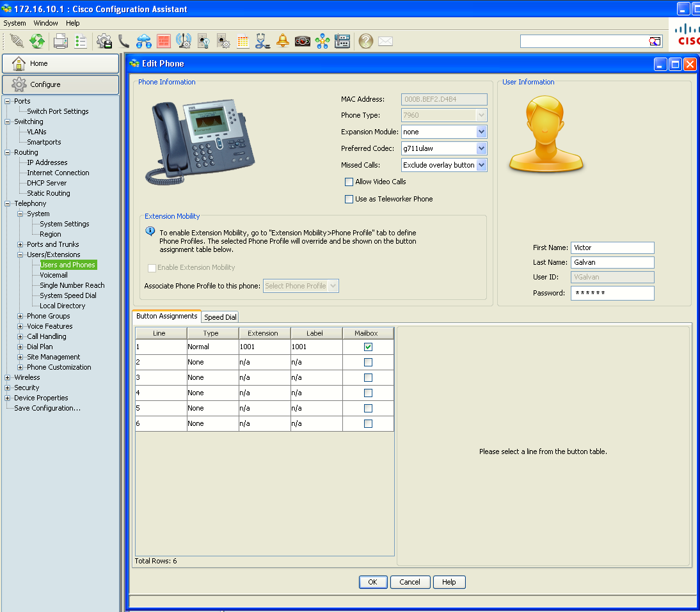Click the Last Name input field
The width and height of the screenshot is (700, 612).
coord(612,262)
